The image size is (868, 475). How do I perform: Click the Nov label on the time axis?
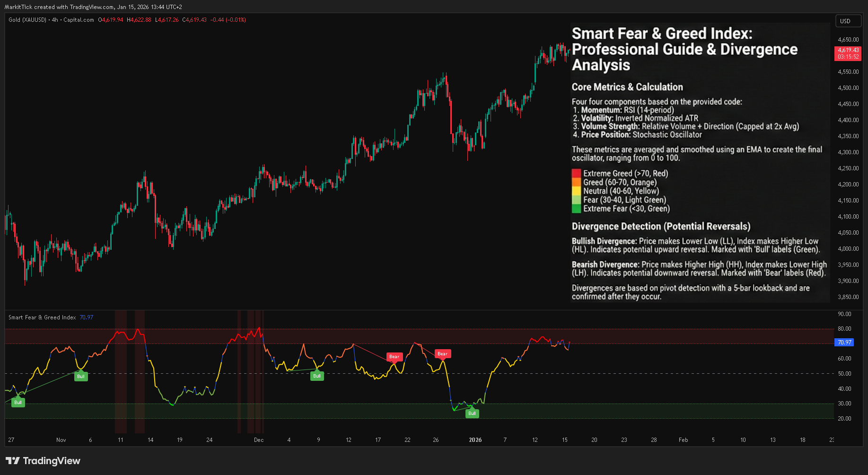point(61,440)
